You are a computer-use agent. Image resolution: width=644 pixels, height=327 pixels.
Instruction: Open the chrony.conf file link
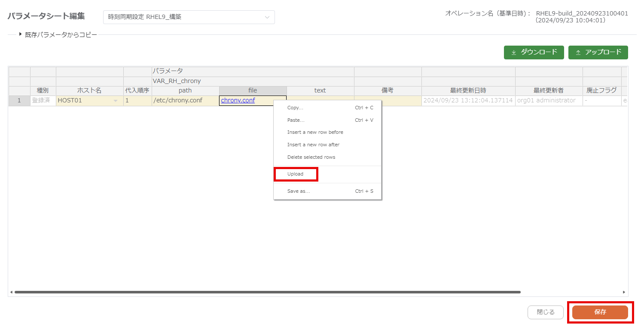click(238, 100)
